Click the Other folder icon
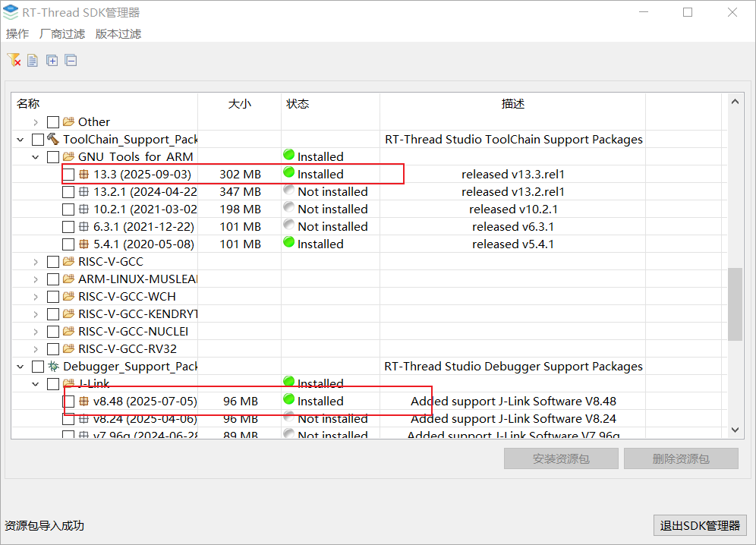This screenshot has height=545, width=756. [68, 121]
